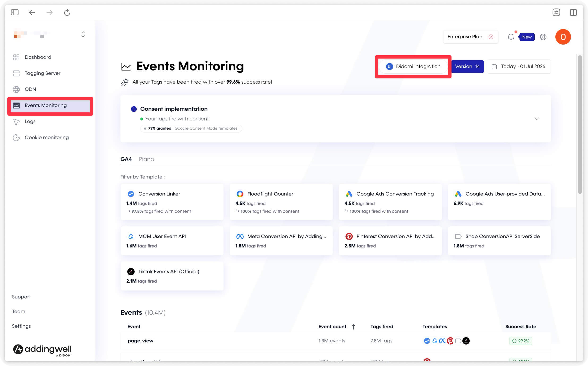Click MCM icon in page_view row
Image resolution: width=588 pixels, height=366 pixels.
point(435,341)
